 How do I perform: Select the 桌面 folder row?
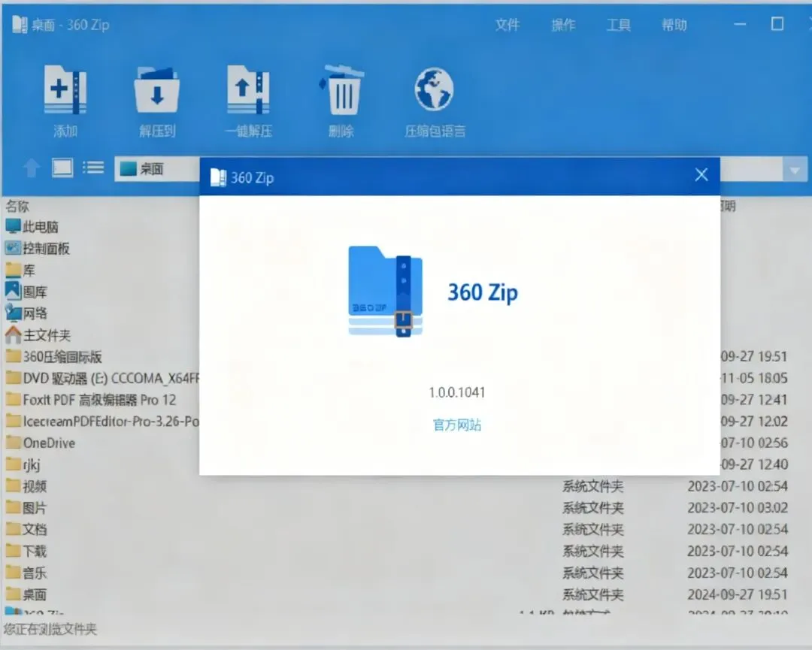click(26, 594)
